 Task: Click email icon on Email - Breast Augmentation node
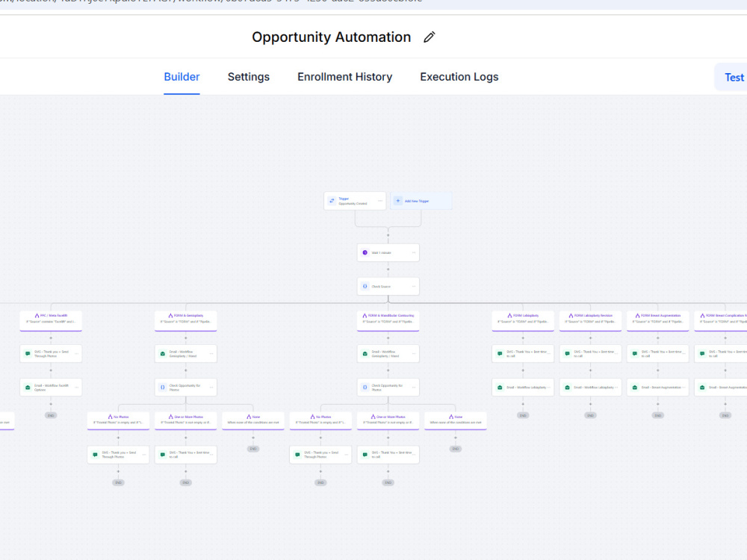pyautogui.click(x=634, y=388)
